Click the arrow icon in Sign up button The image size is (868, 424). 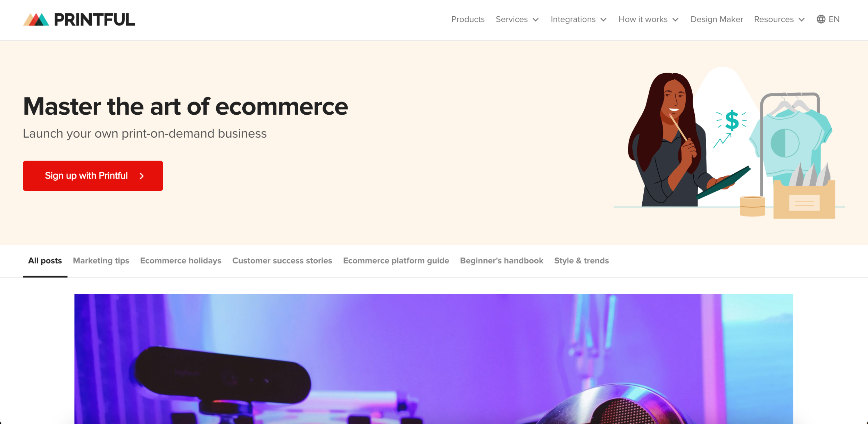pyautogui.click(x=142, y=176)
